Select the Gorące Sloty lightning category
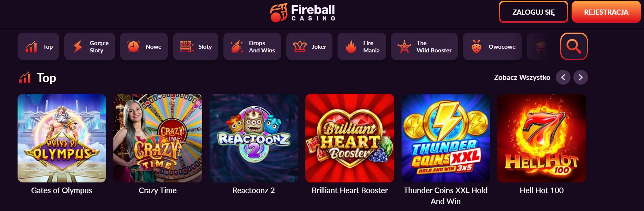 (90, 46)
